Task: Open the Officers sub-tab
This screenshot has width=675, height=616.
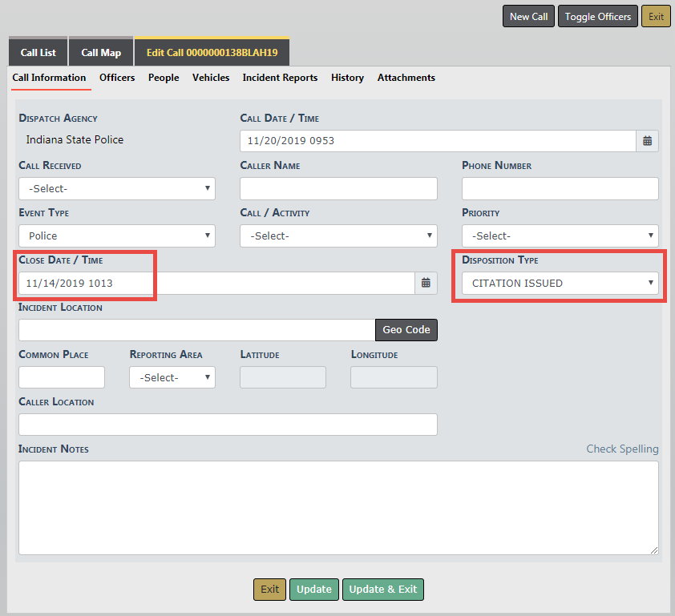Action: (x=117, y=78)
